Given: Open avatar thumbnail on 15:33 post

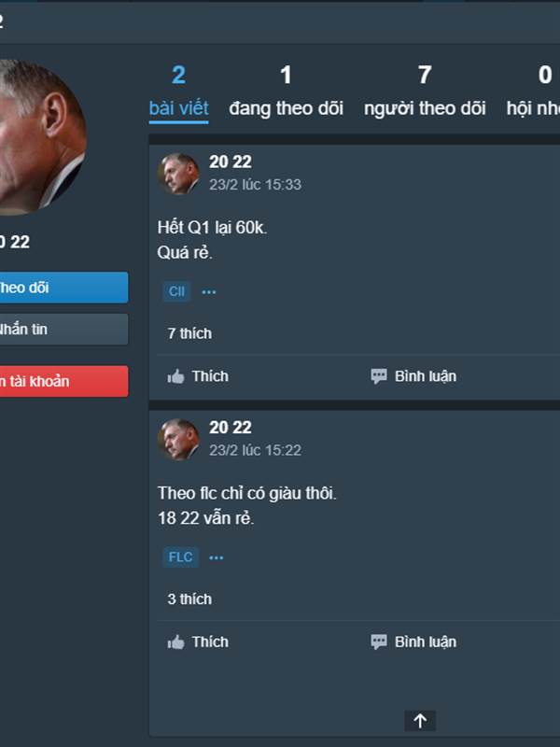Looking at the screenshot, I should 178,174.
